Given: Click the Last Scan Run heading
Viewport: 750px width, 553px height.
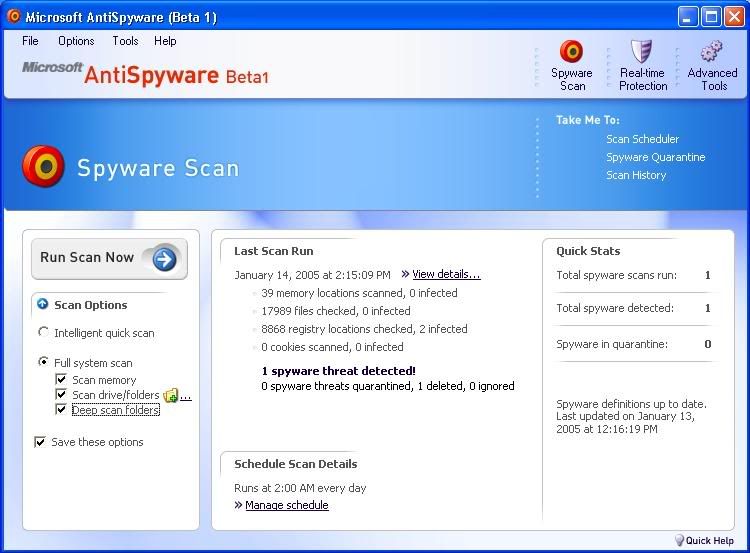Looking at the screenshot, I should click(x=274, y=251).
